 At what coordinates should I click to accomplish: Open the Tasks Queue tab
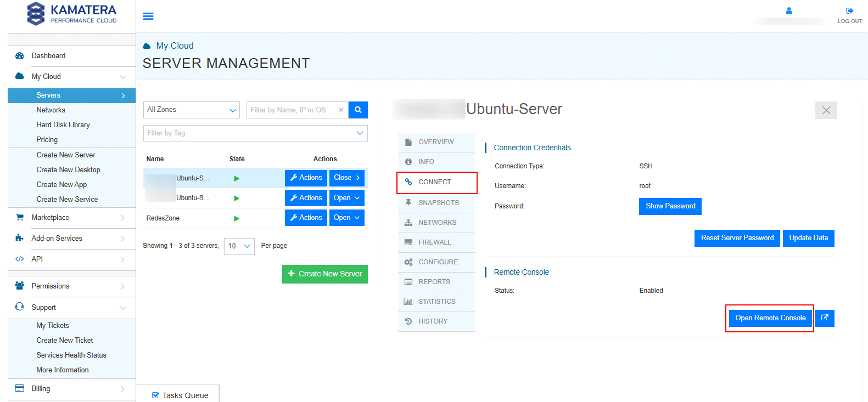[x=178, y=394]
